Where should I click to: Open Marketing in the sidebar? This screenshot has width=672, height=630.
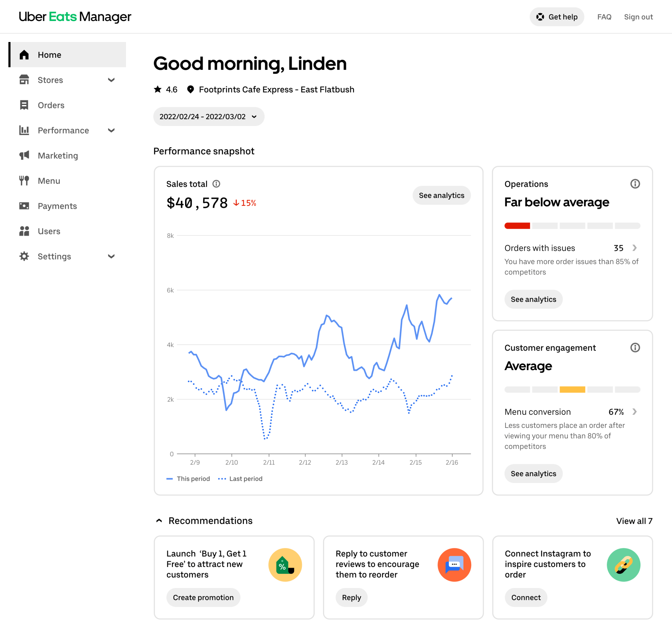(67, 156)
